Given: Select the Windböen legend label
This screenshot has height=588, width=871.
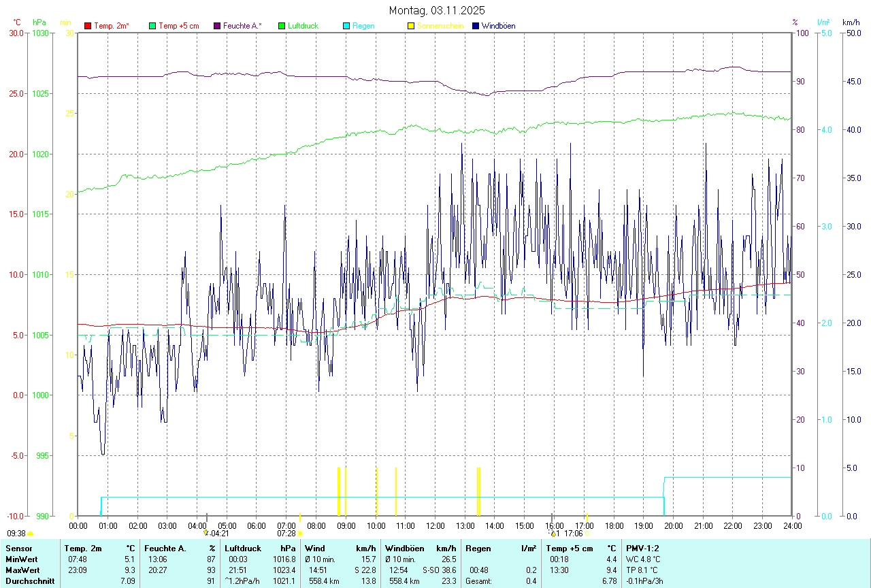Looking at the screenshot, I should click(x=499, y=26).
